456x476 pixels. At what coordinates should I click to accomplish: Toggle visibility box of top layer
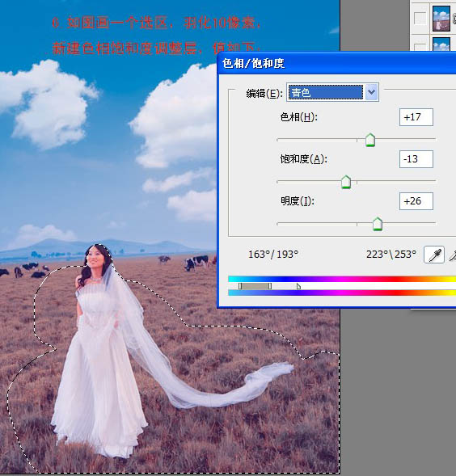point(420,18)
